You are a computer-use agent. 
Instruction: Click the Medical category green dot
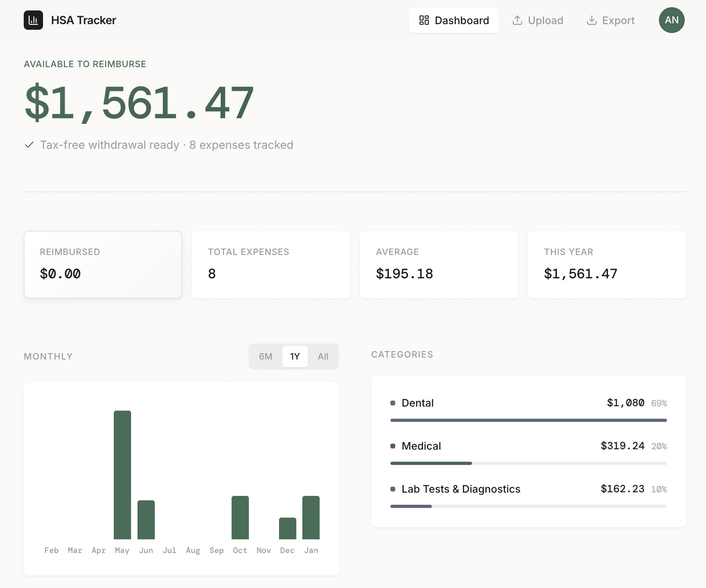pyautogui.click(x=393, y=446)
